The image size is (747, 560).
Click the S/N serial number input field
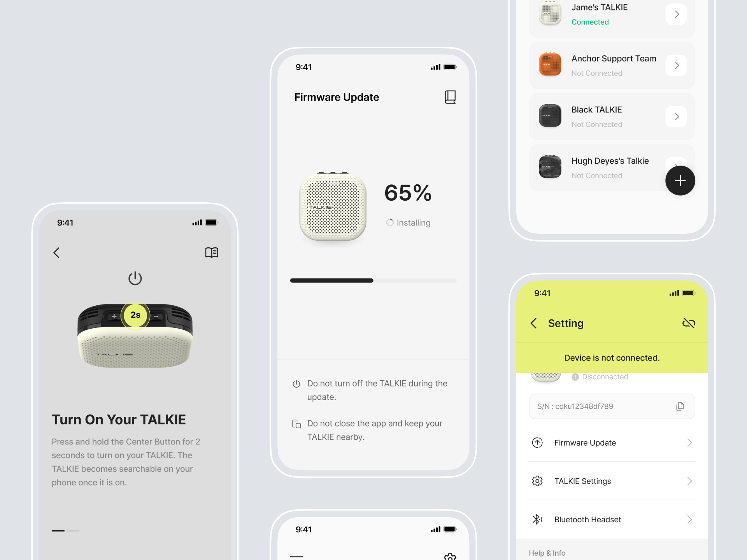612,406
